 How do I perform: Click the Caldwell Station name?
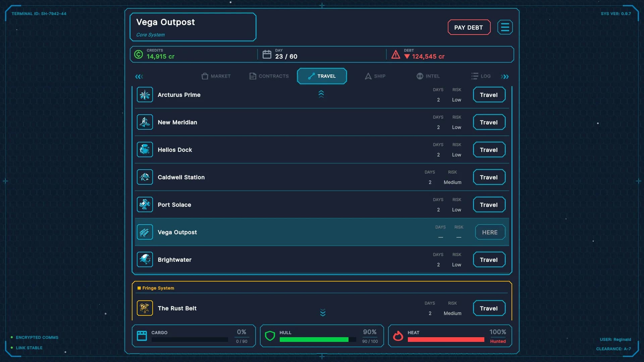pos(181,177)
